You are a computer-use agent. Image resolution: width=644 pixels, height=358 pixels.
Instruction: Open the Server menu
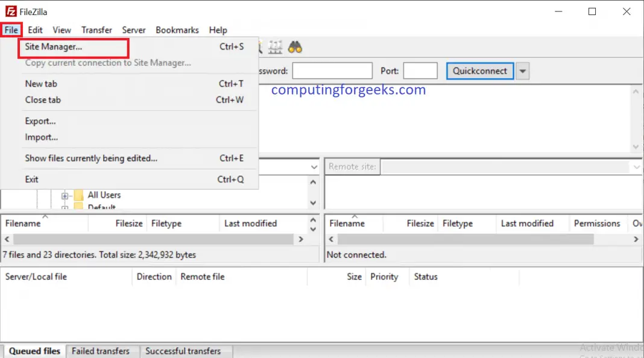(133, 30)
